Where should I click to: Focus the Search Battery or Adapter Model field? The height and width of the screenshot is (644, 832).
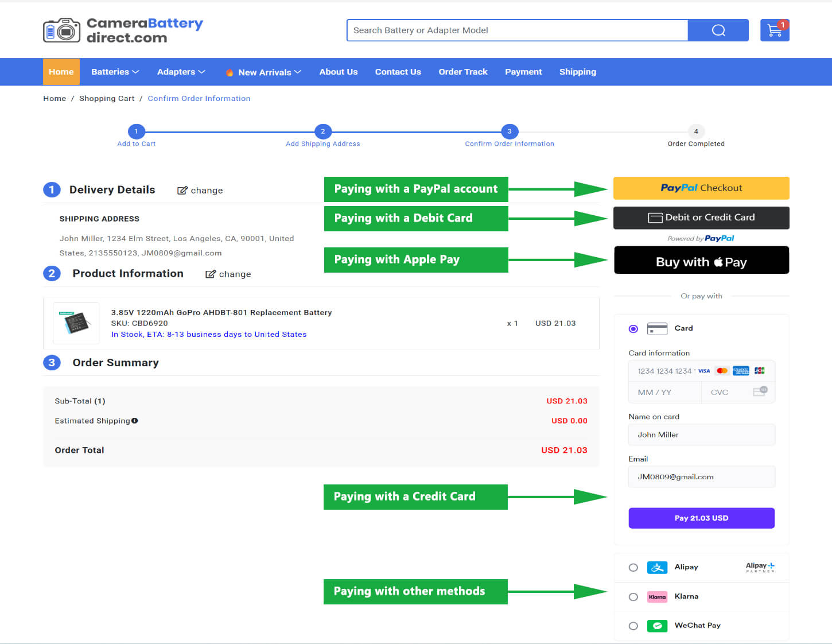[x=517, y=30]
